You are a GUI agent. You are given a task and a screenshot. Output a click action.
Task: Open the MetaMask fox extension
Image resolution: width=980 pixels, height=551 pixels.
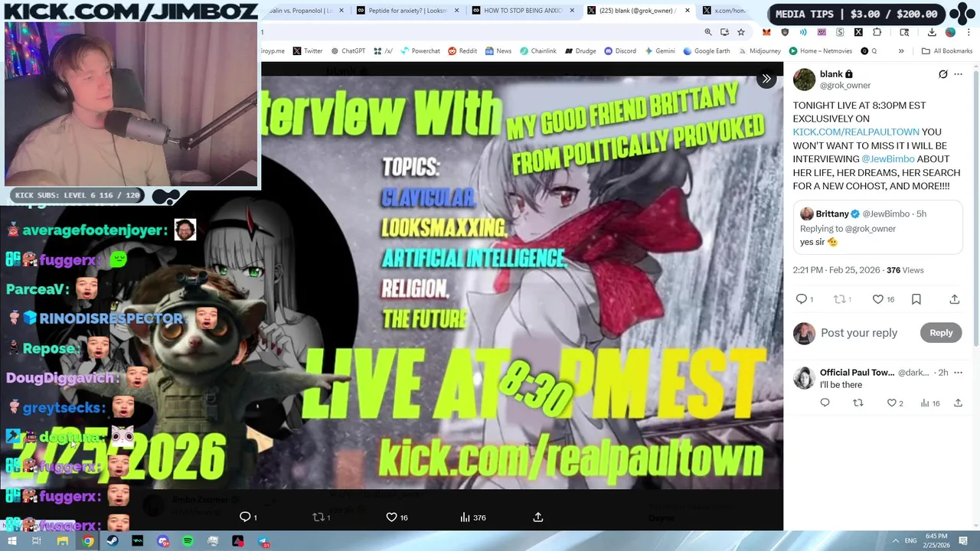(x=766, y=32)
